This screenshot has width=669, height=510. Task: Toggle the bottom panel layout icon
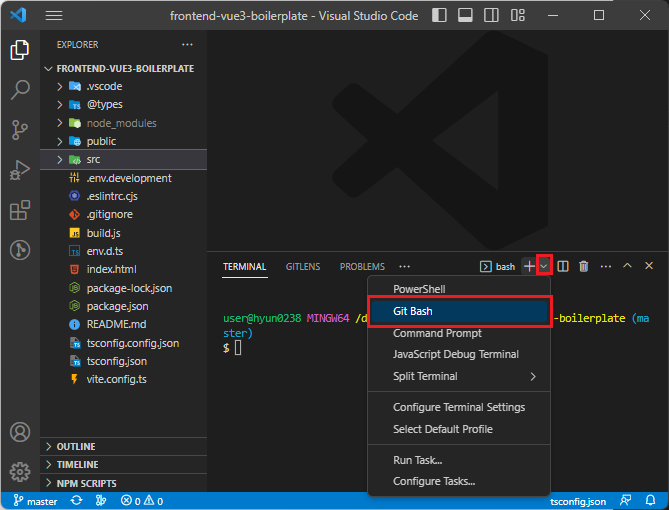click(465, 15)
